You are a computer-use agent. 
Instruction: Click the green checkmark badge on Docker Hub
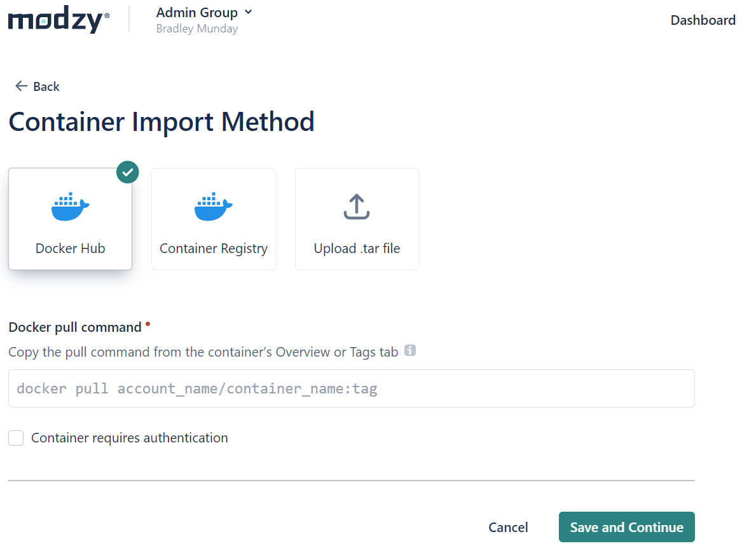coord(128,172)
